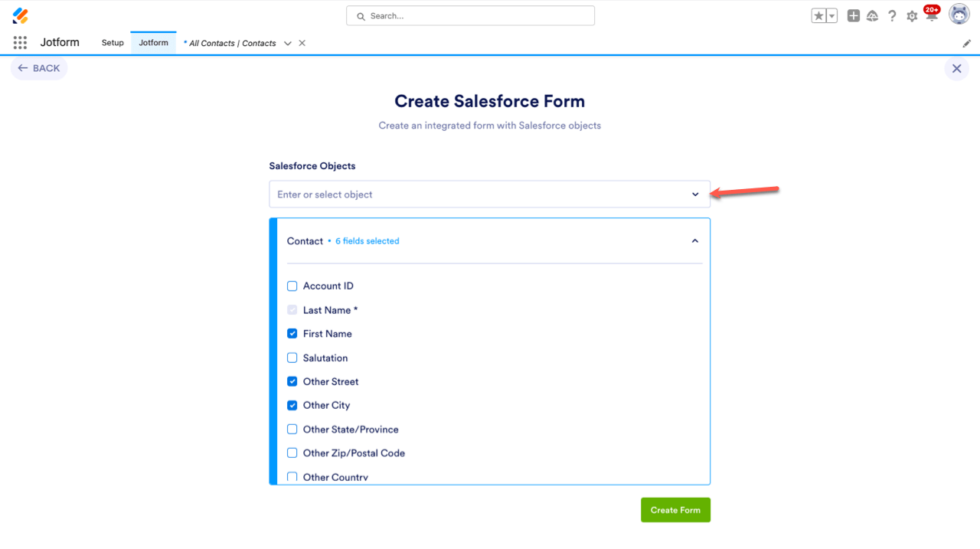Click the global Search field
Viewport: 980px width, 549px height.
pos(470,16)
